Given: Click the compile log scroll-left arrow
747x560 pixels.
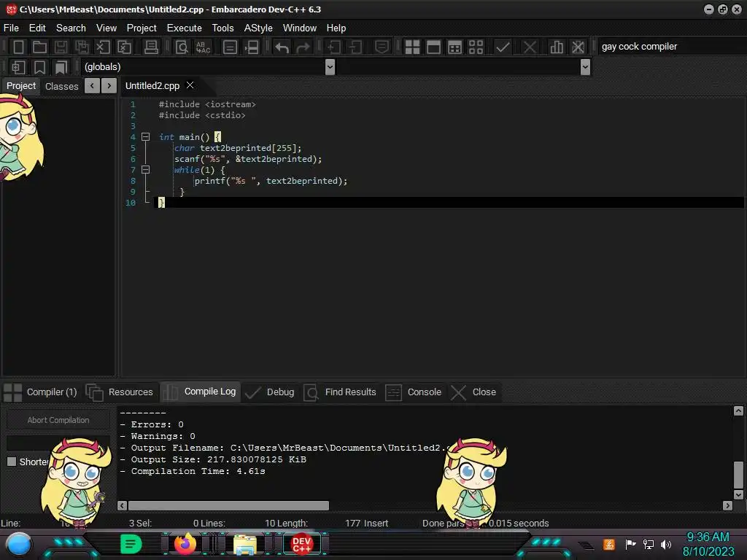Looking at the screenshot, I should pyautogui.click(x=123, y=505).
